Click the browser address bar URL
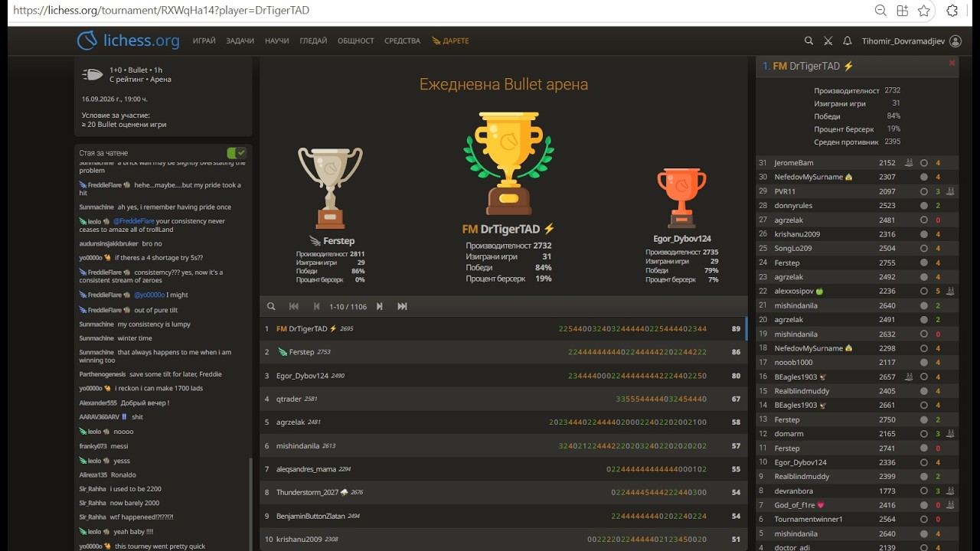 click(162, 11)
